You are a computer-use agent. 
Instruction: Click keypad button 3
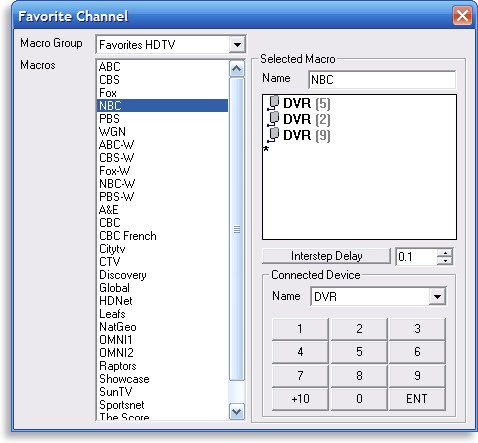[x=417, y=329]
